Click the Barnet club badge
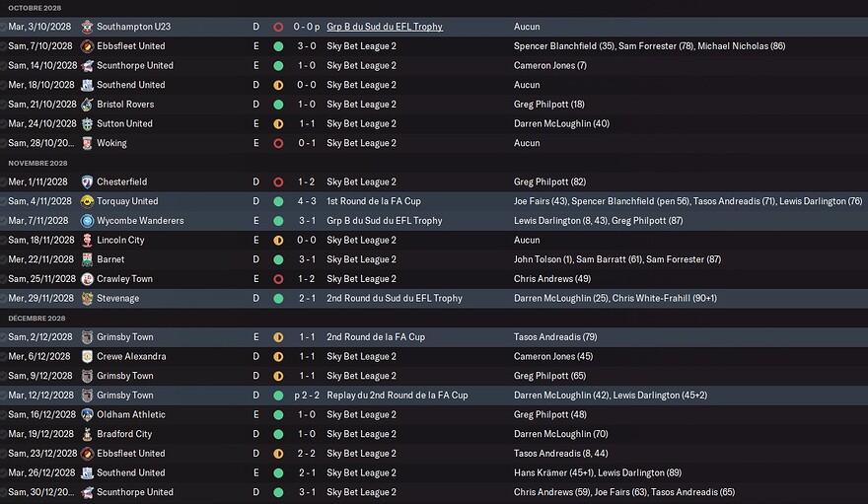 click(x=87, y=259)
